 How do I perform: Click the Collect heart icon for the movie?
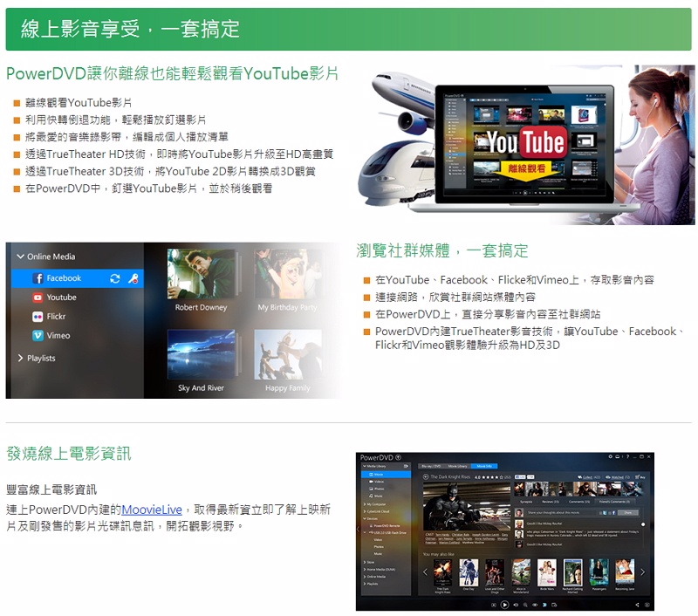[580, 477]
